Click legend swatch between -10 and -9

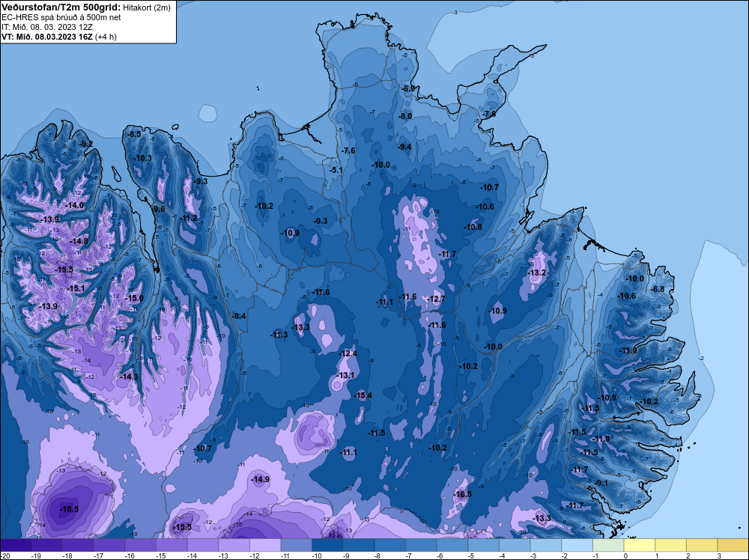(327, 545)
